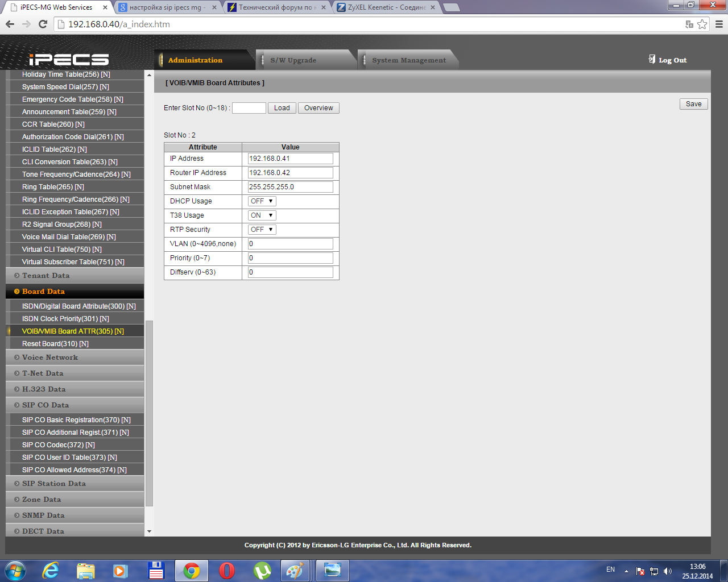Reload the page with refresh icon
Screen dimensions: 728x582
point(43,24)
